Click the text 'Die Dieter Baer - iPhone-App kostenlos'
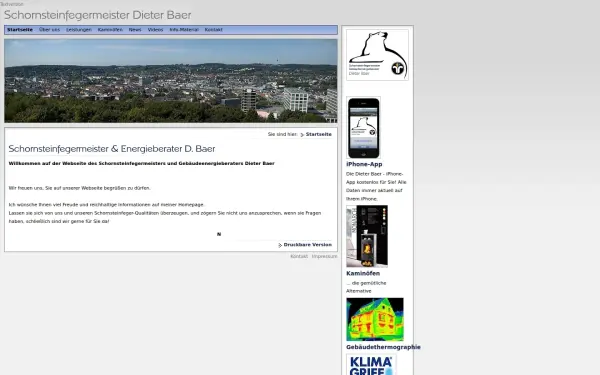 coord(377,186)
